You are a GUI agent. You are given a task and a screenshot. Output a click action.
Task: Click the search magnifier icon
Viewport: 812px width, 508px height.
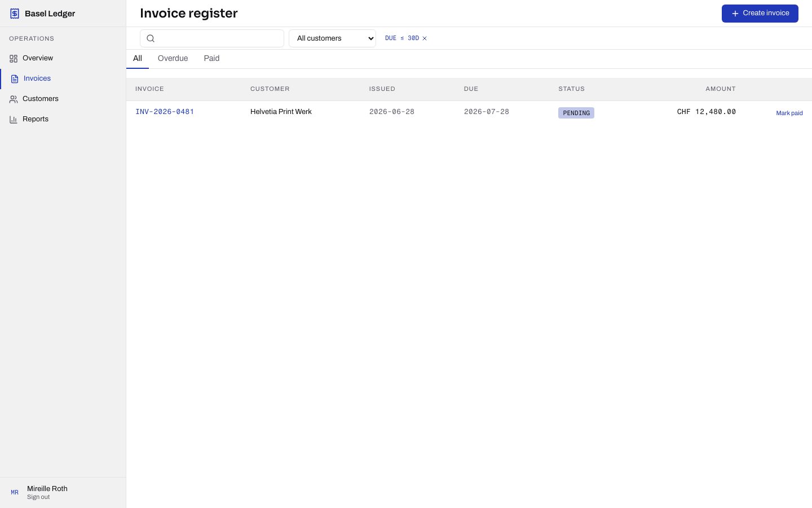point(151,38)
